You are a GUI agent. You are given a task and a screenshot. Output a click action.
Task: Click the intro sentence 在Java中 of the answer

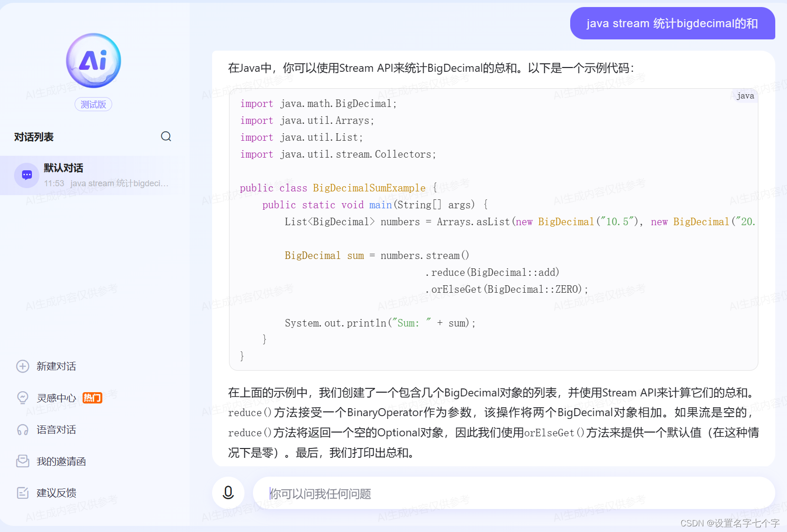click(431, 68)
